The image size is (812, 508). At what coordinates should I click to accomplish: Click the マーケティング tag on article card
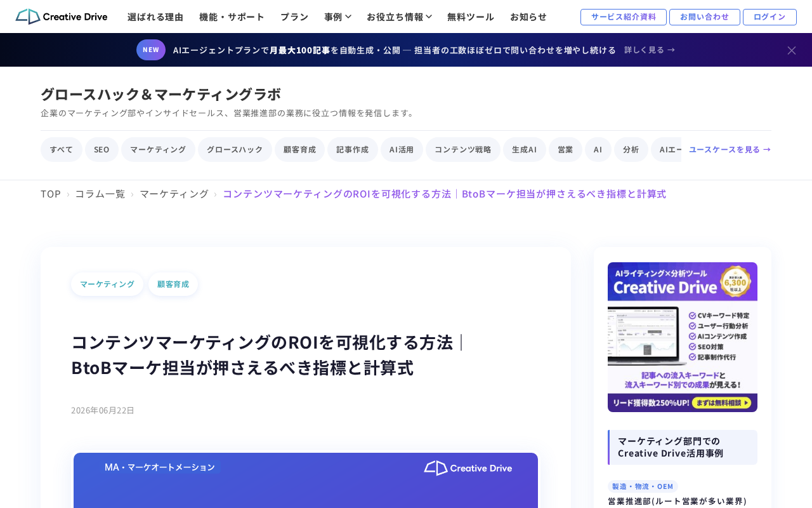[107, 284]
